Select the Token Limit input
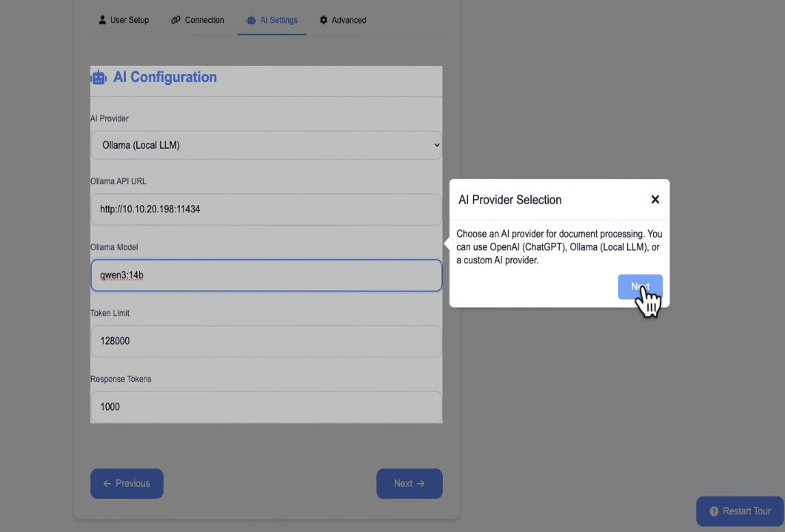Viewport: 785px width, 532px height. 266,341
